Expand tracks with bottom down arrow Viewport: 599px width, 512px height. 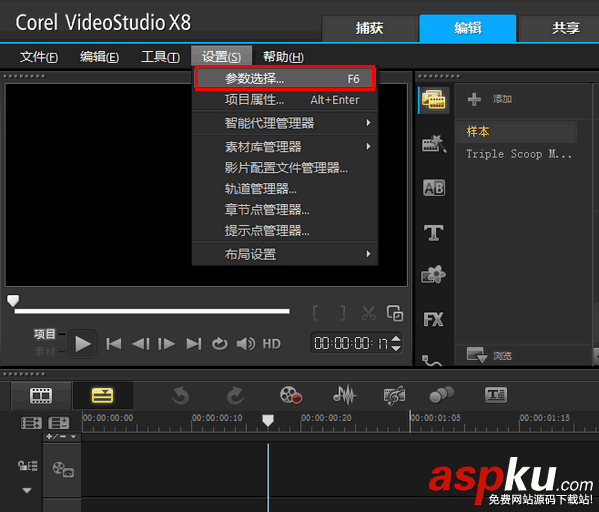(27, 490)
